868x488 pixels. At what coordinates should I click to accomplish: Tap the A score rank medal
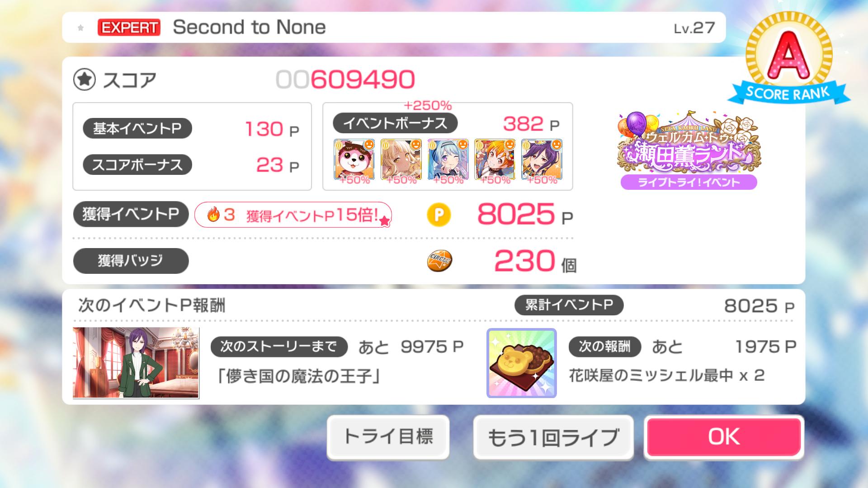coord(788,59)
